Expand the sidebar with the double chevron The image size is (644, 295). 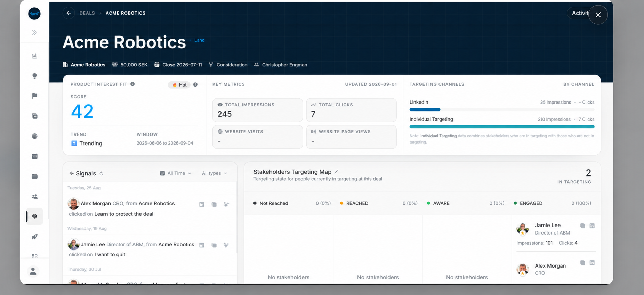point(34,33)
